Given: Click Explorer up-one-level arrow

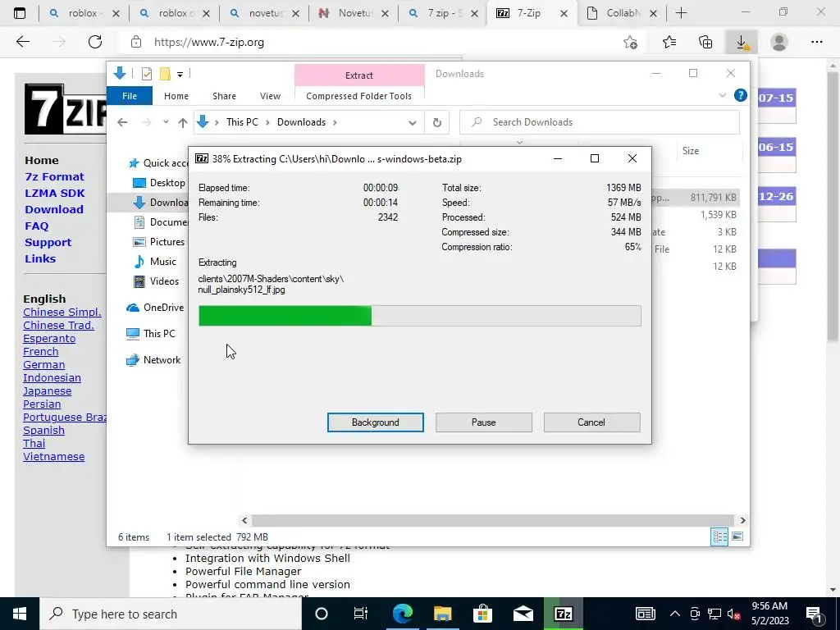Looking at the screenshot, I should pyautogui.click(x=183, y=122).
